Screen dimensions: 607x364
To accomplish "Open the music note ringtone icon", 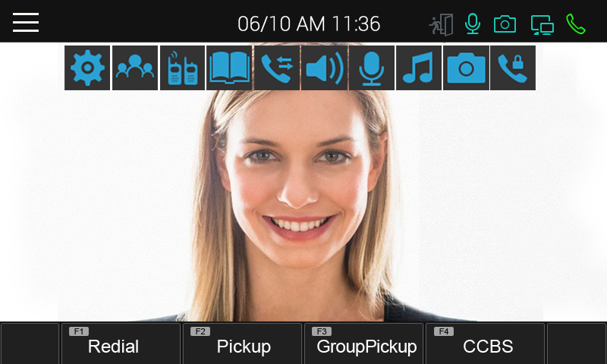I will tap(419, 67).
